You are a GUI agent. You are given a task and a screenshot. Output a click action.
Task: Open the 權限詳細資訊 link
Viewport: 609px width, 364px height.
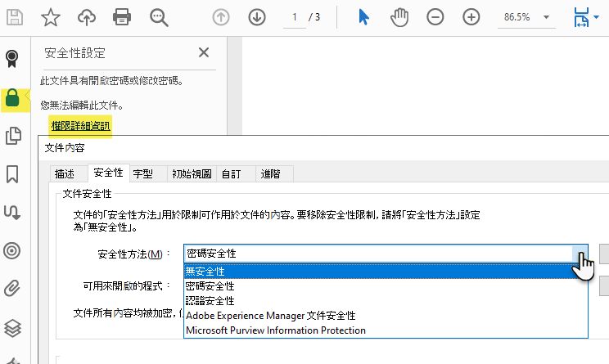pos(80,126)
